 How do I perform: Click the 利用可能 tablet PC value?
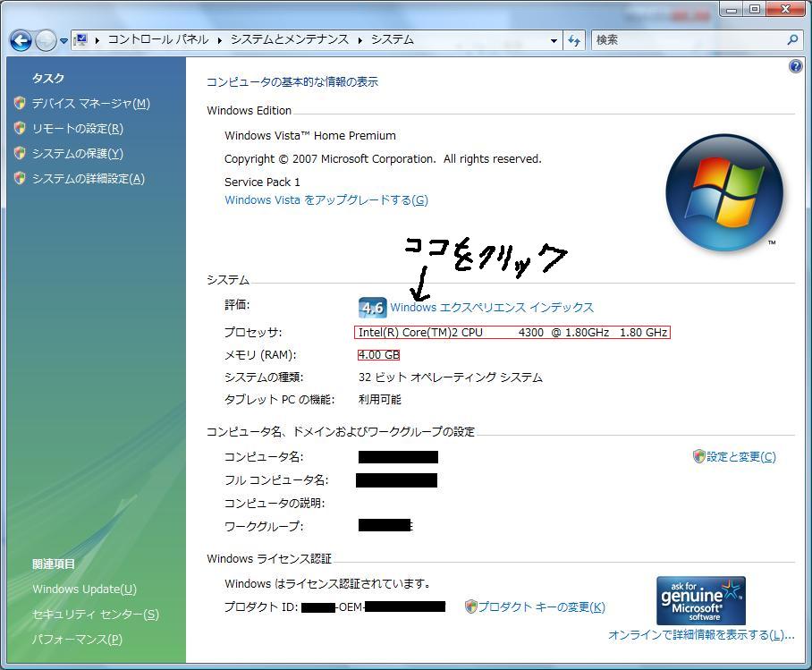[379, 400]
